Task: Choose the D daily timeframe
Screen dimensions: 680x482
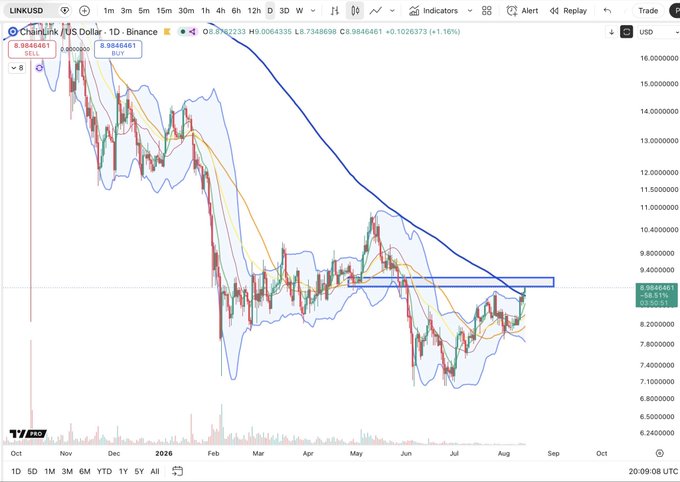Action: [x=270, y=10]
